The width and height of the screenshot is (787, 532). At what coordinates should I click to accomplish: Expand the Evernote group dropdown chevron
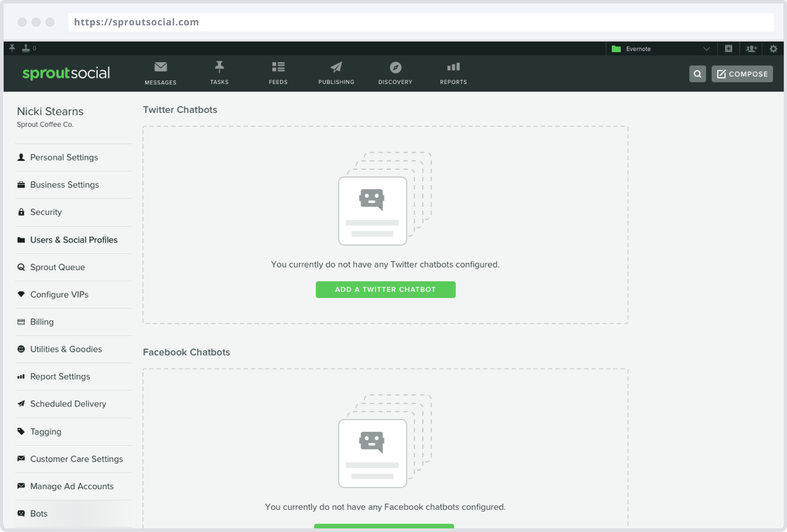pos(707,49)
